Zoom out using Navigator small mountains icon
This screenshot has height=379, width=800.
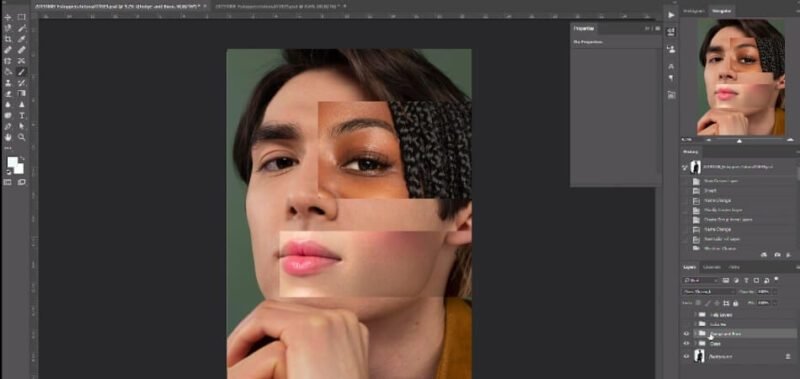(709, 140)
